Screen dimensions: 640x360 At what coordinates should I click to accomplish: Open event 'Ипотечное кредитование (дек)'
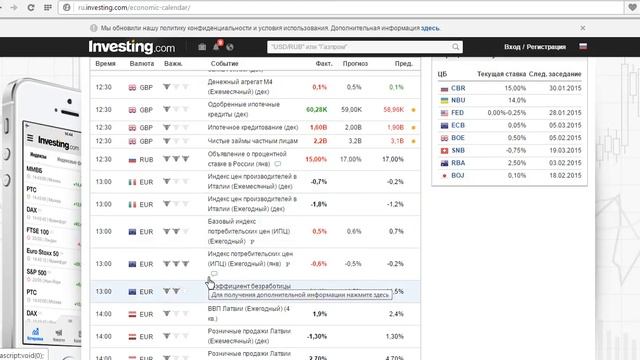pos(253,127)
